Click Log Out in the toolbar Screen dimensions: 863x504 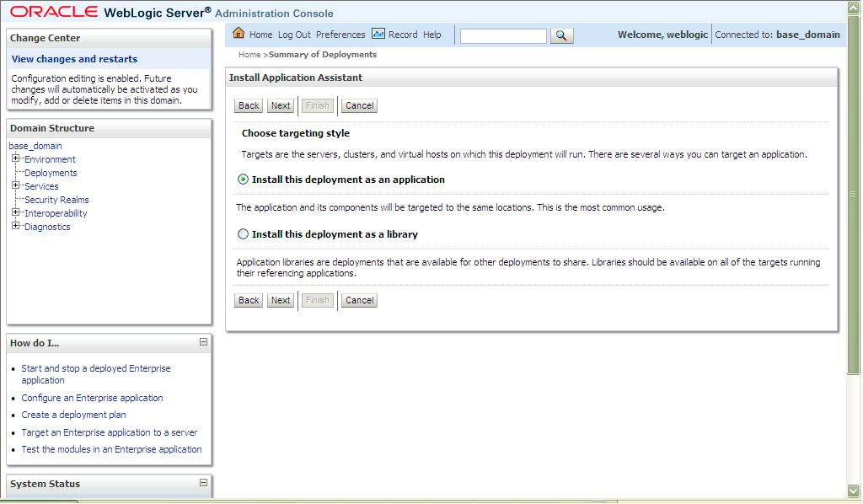(x=294, y=35)
